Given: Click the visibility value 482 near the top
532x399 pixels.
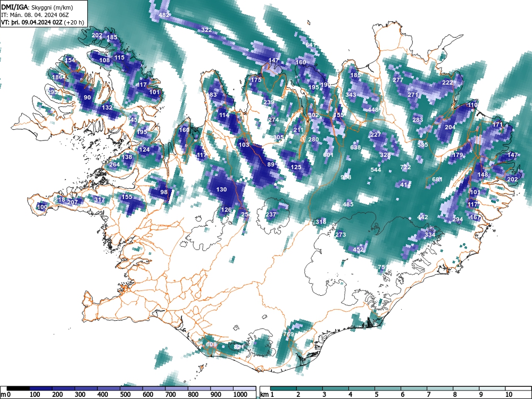Looking at the screenshot, I should [164, 15].
